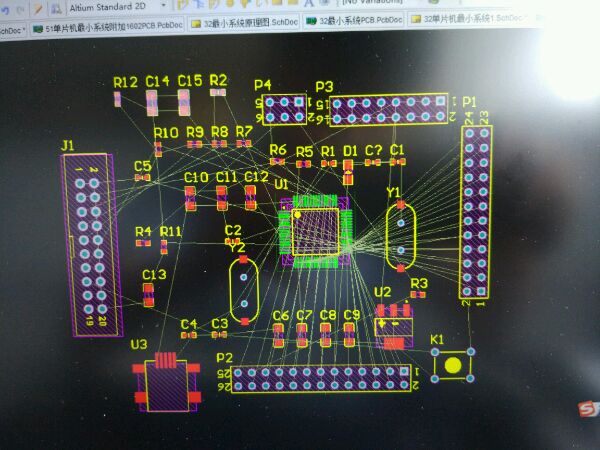Select the U2 regulator footprint
Screen dimensions: 600x450
[394, 326]
